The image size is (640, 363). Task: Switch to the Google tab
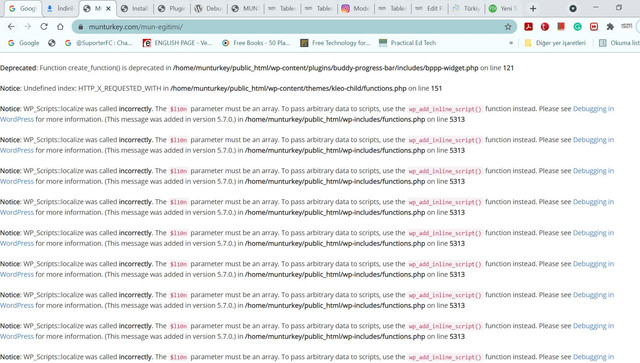coord(22,9)
